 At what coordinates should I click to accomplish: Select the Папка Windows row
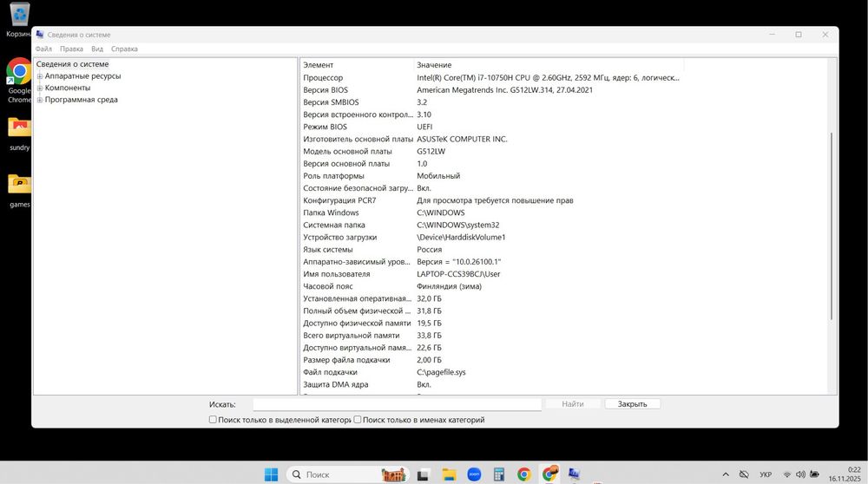pos(491,213)
